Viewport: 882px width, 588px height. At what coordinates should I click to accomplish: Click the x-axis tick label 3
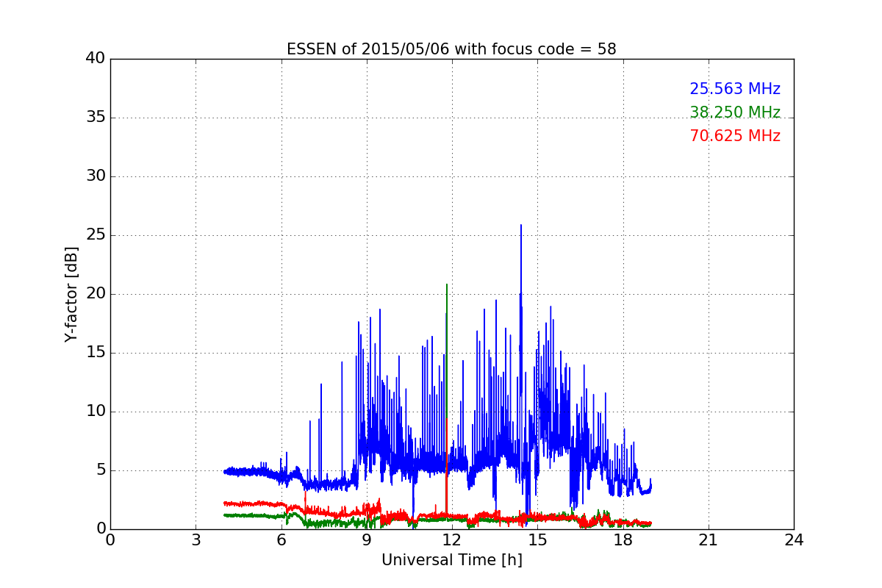click(196, 540)
